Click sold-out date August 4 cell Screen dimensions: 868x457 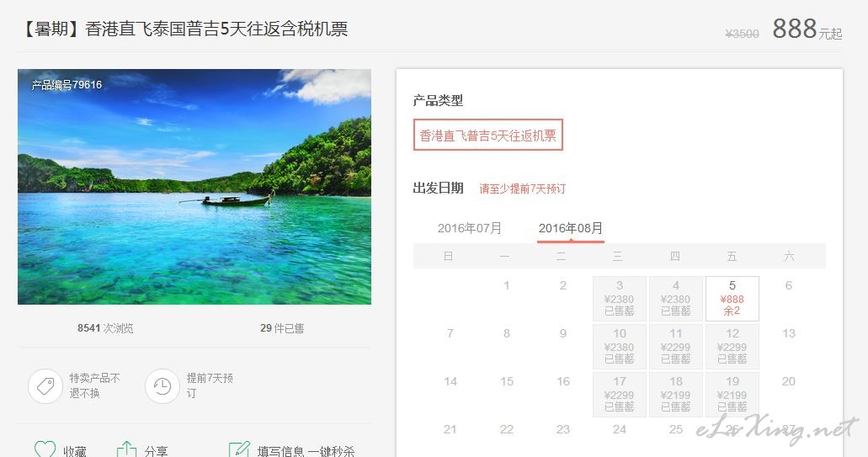pyautogui.click(x=676, y=299)
